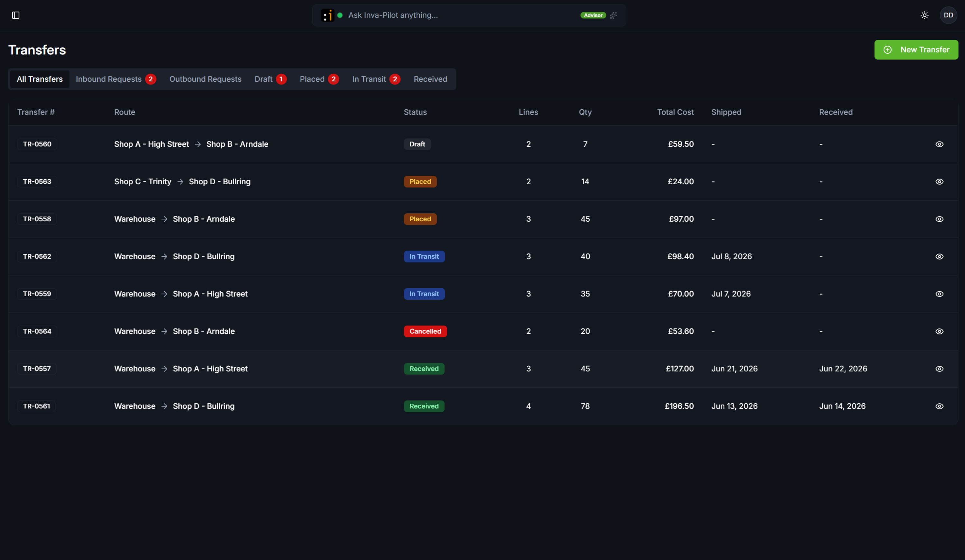The height and width of the screenshot is (560, 965).
Task: Switch to the Draft tab
Action: click(x=270, y=79)
